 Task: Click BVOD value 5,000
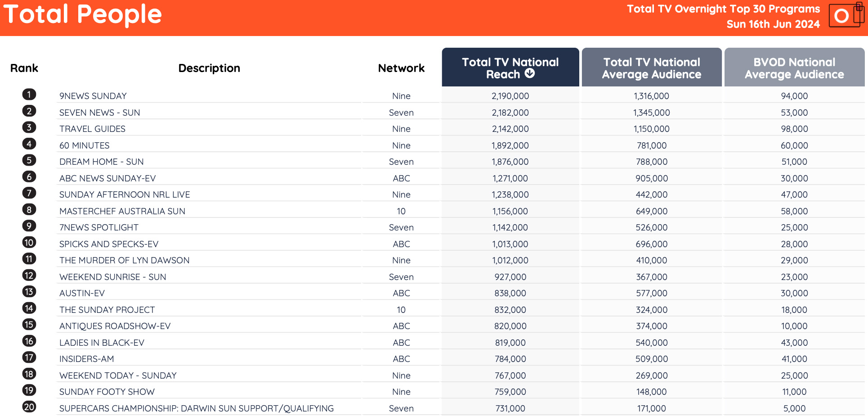pyautogui.click(x=794, y=408)
